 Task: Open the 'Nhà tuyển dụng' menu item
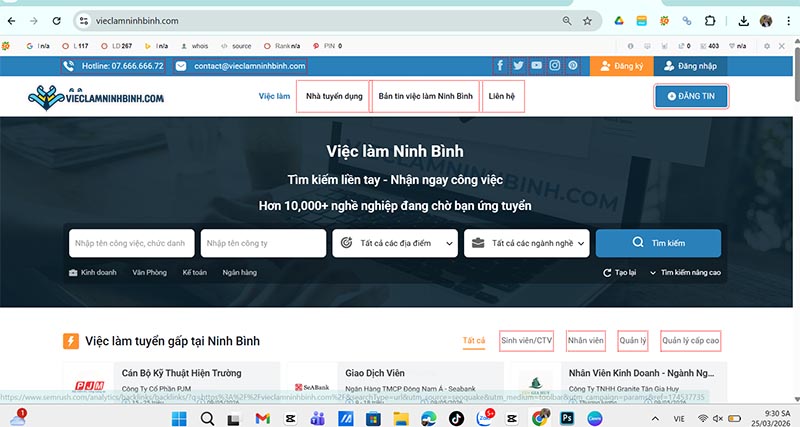(334, 96)
